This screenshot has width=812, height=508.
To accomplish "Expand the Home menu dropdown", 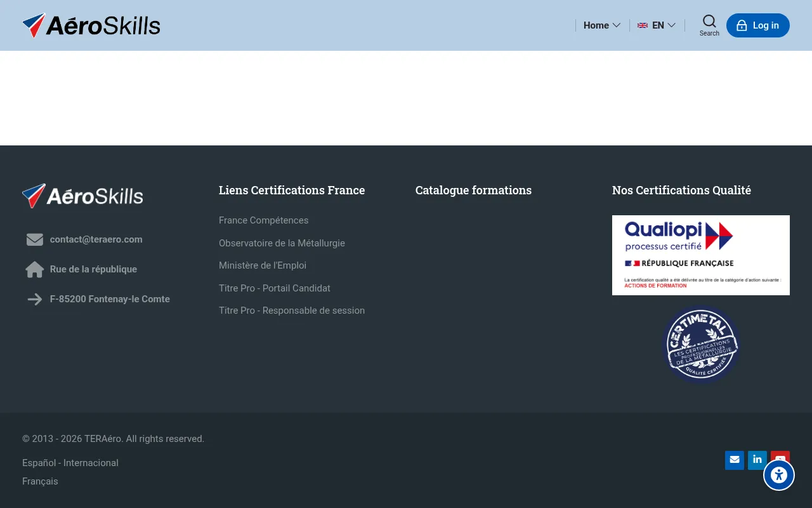I will 602,25.
